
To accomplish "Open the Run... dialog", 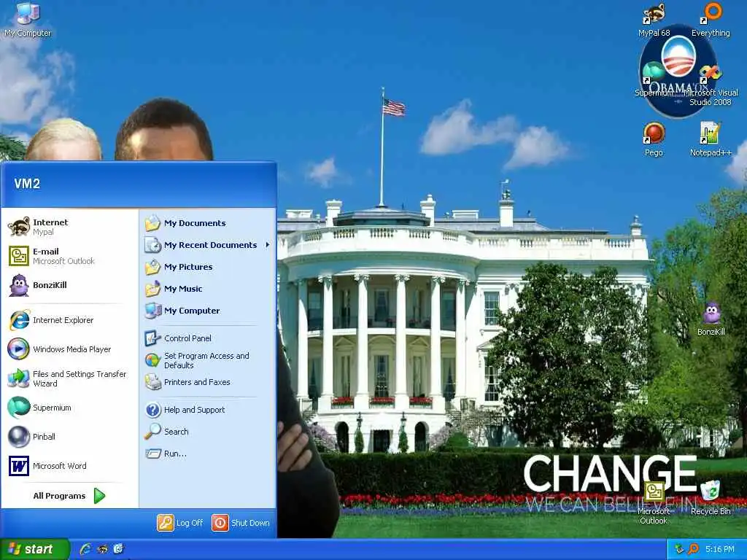I will pyautogui.click(x=207, y=454).
